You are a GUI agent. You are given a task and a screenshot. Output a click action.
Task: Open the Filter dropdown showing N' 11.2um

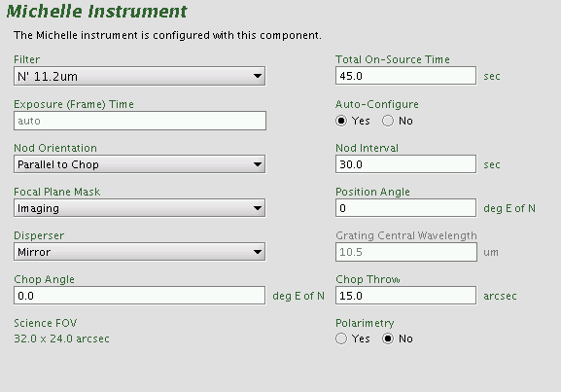pyautogui.click(x=140, y=76)
